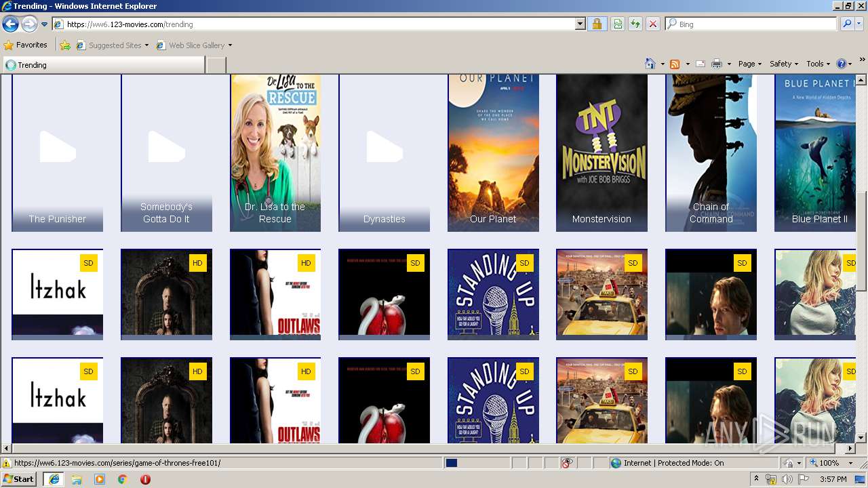Click the system tray volume icon
The image size is (868, 488).
coord(787,479)
